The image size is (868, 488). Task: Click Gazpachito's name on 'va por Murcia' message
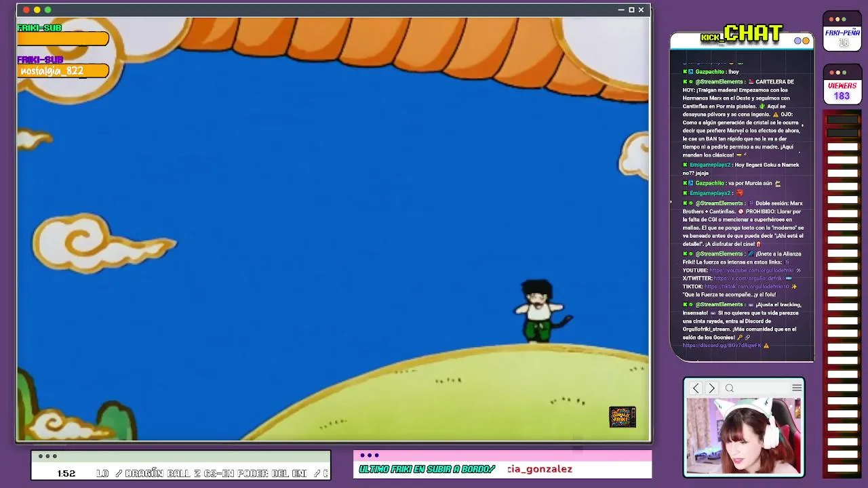tap(709, 183)
